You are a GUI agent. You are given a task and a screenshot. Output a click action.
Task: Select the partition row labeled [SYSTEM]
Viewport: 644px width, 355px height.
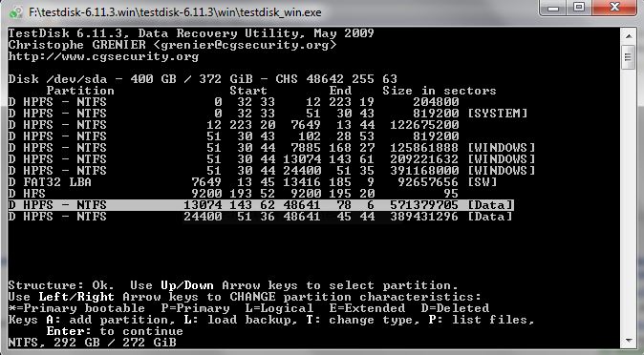(268, 114)
